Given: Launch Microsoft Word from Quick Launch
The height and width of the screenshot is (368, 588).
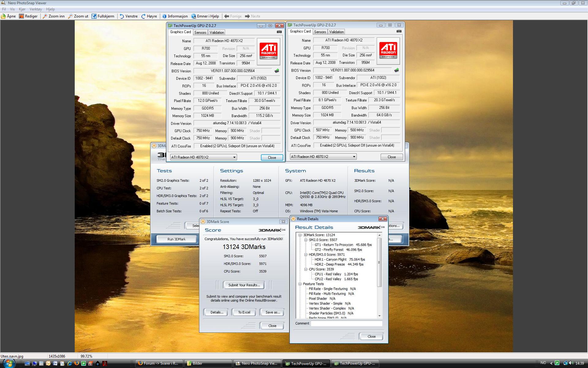Looking at the screenshot, I should point(55,363).
